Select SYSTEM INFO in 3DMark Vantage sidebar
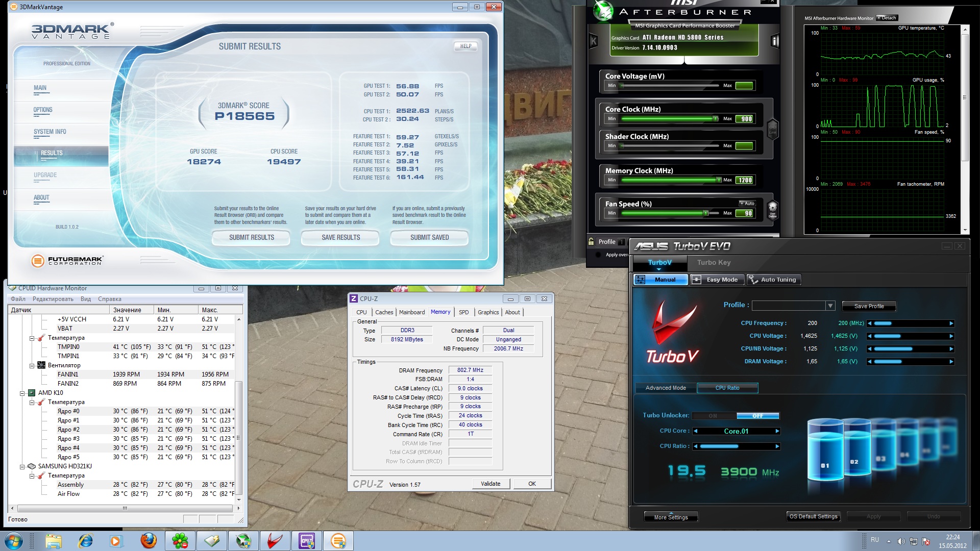980x551 pixels. [50, 132]
